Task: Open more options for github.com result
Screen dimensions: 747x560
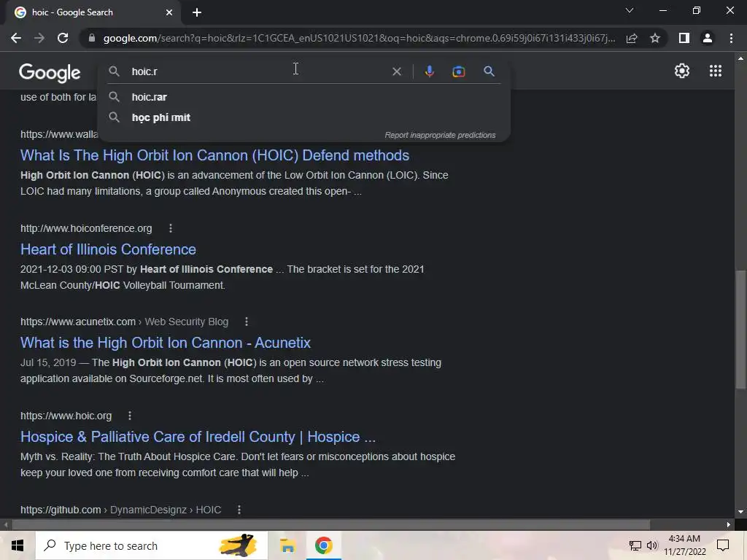Action: tap(239, 510)
